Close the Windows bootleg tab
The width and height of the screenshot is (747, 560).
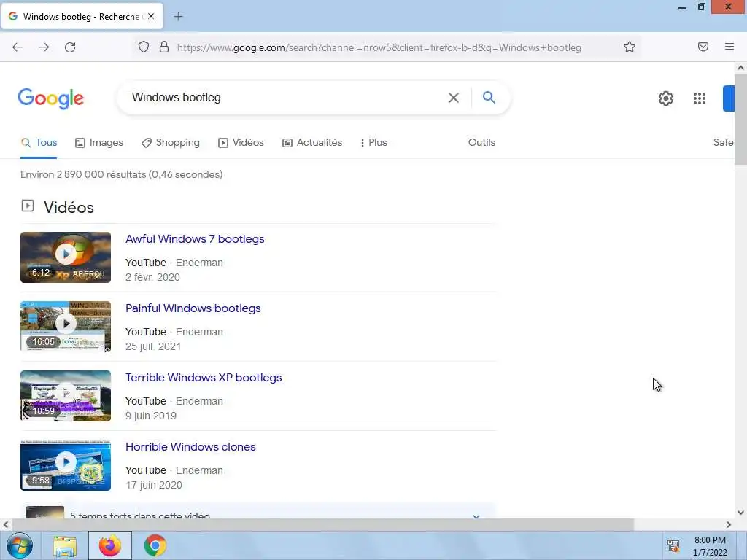click(150, 16)
